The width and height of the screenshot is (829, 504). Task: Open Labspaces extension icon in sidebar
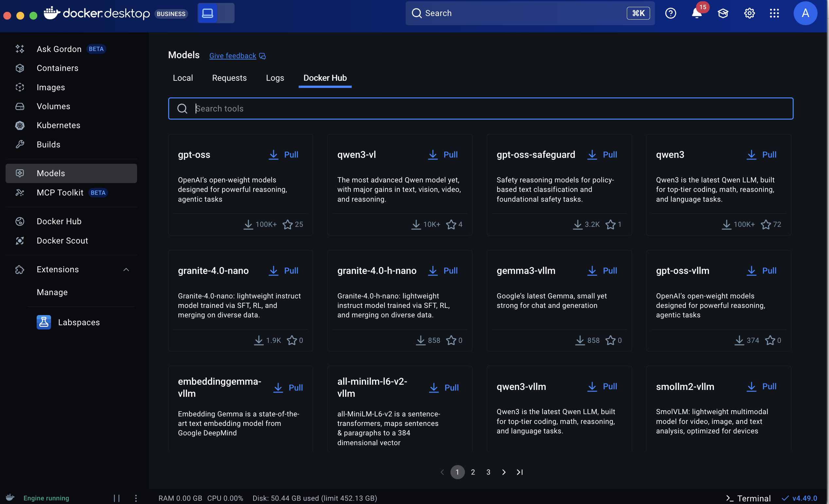(x=44, y=322)
